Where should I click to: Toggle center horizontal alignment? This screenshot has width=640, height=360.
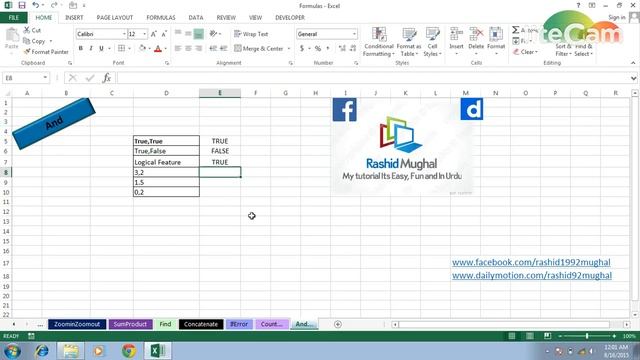pos(188,48)
